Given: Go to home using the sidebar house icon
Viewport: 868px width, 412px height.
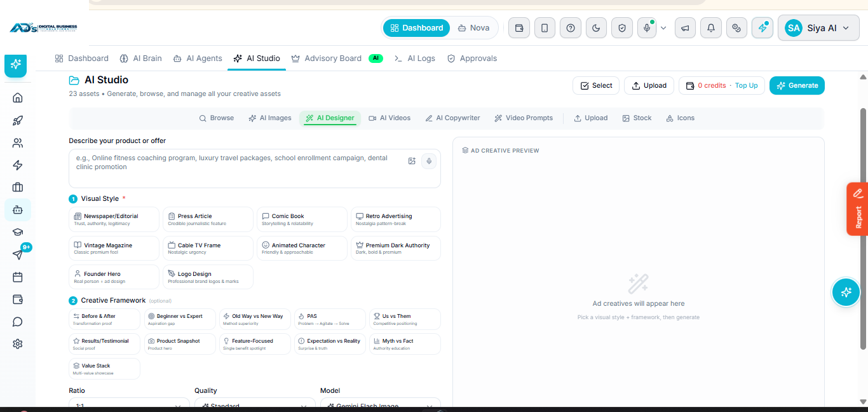Looking at the screenshot, I should 18,97.
